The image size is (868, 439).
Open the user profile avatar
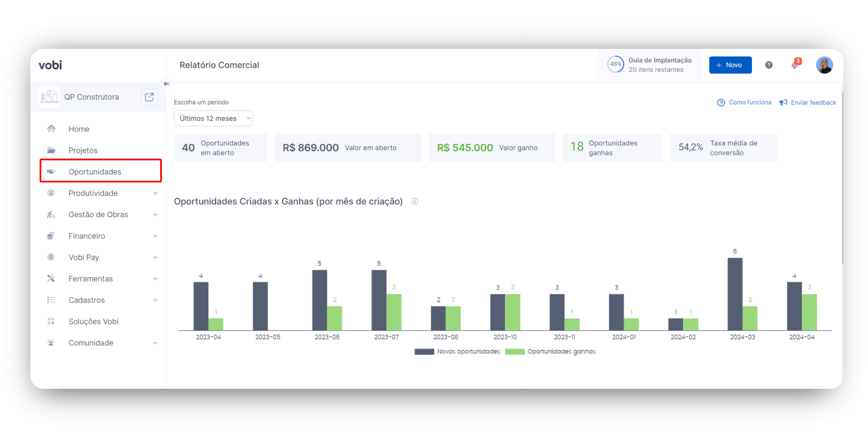824,65
